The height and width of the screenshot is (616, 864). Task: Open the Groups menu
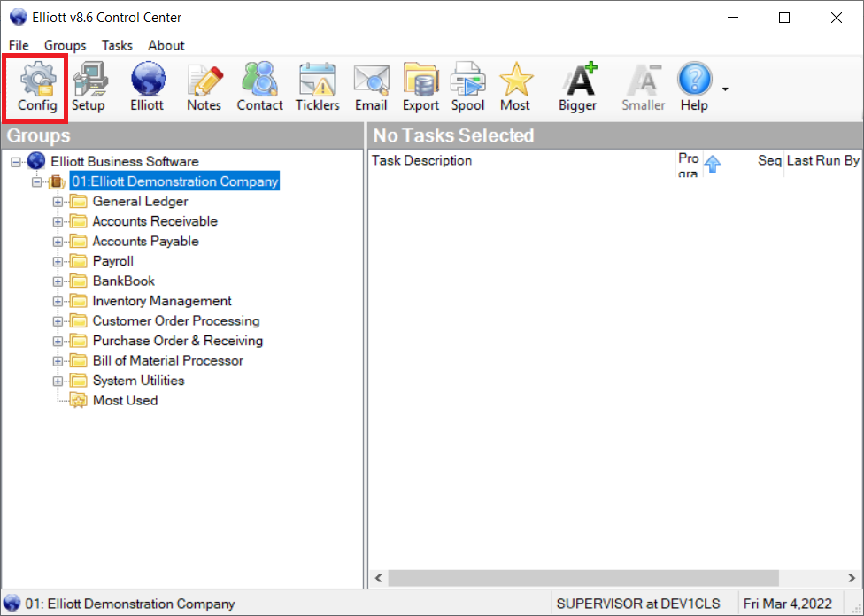65,45
